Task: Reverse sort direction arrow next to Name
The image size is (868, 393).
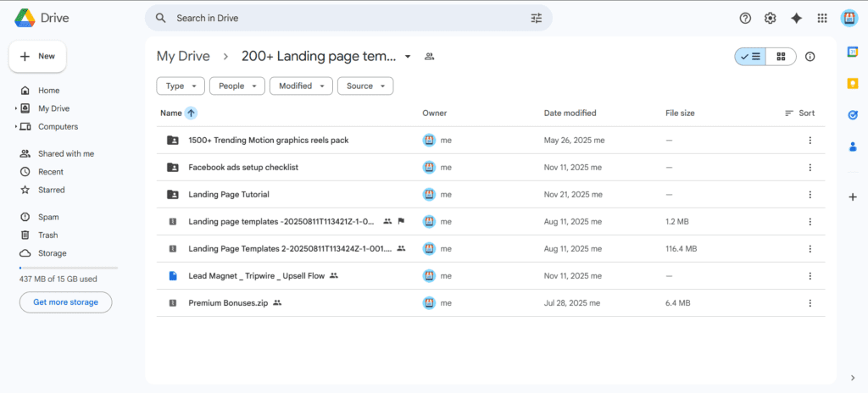Action: coord(191,113)
